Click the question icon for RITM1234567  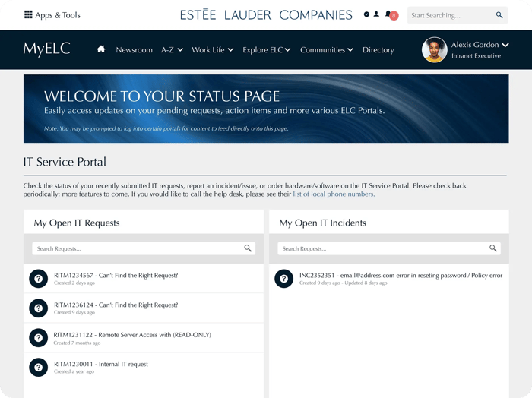[38, 279]
